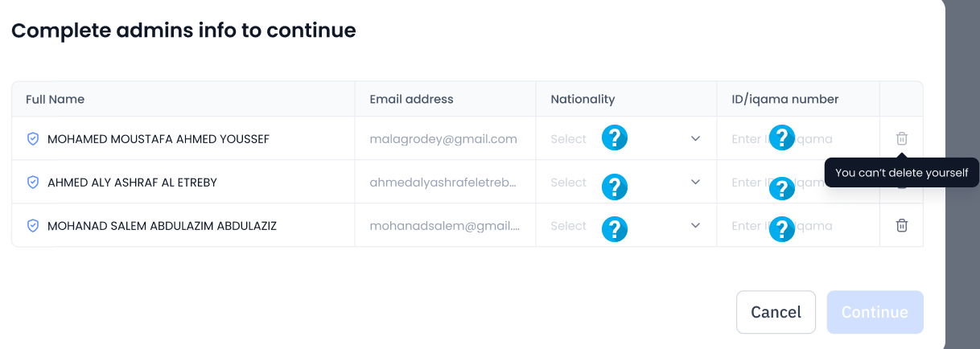980x349 pixels.
Task: Click shield icon beside MOHAMED MOUSTAFA AHMED YOUSSEF
Action: pyautogui.click(x=33, y=139)
